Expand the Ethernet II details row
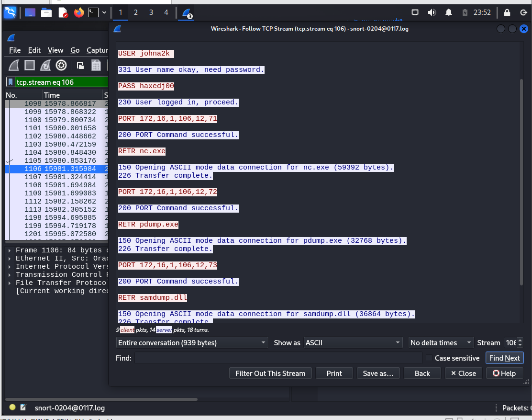532x420 pixels. tap(10, 259)
